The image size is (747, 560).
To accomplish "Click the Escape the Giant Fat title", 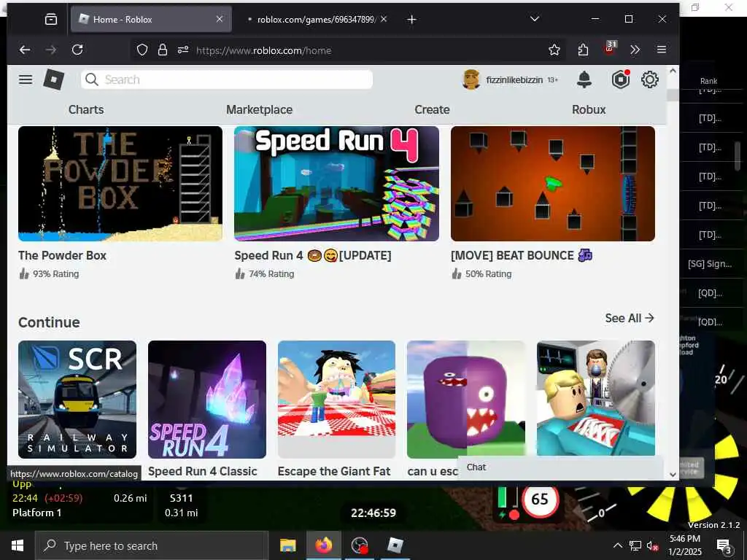I will (334, 472).
